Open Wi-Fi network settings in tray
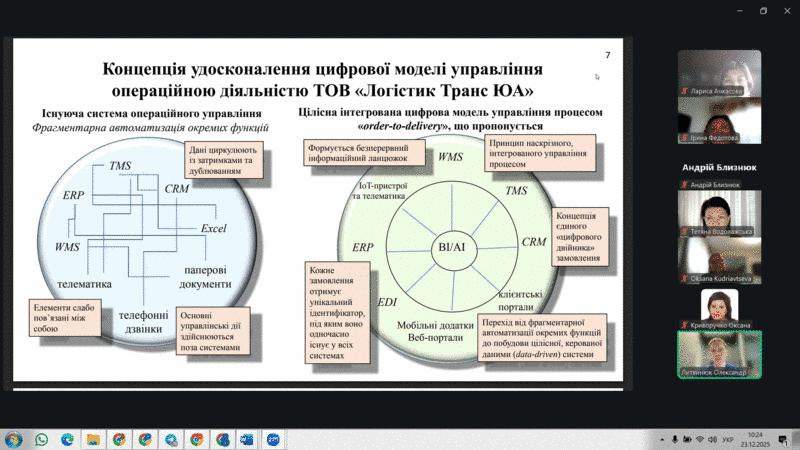The image size is (800, 450). pyautogui.click(x=699, y=439)
